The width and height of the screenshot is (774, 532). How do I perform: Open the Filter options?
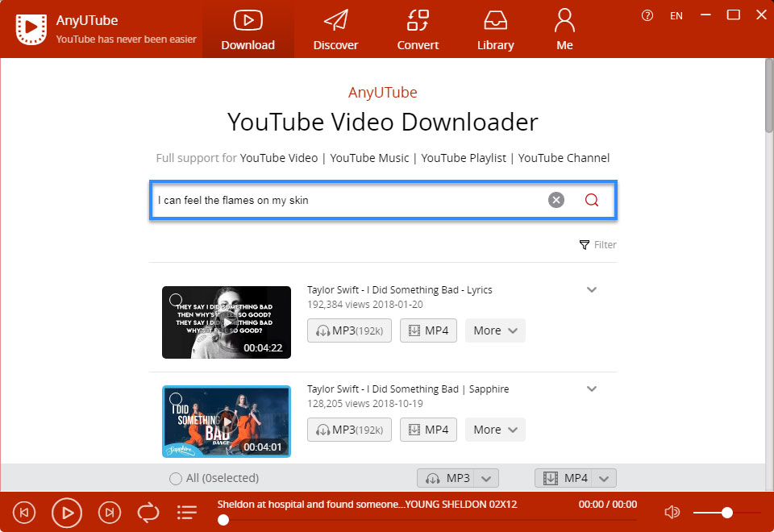[x=597, y=245]
